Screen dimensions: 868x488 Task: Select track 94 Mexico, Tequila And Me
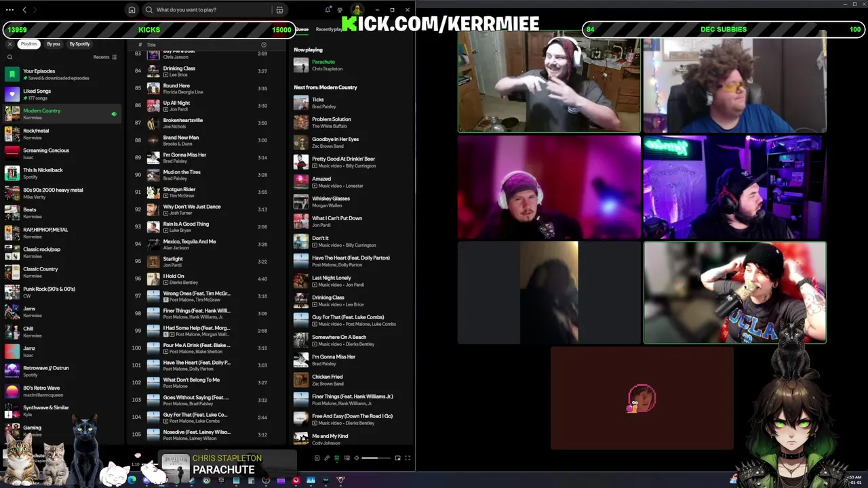click(x=206, y=244)
